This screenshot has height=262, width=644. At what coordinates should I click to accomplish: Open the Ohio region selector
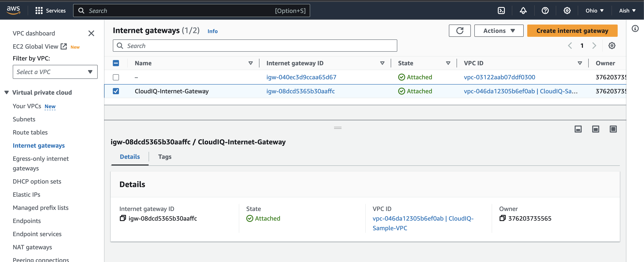click(x=594, y=11)
